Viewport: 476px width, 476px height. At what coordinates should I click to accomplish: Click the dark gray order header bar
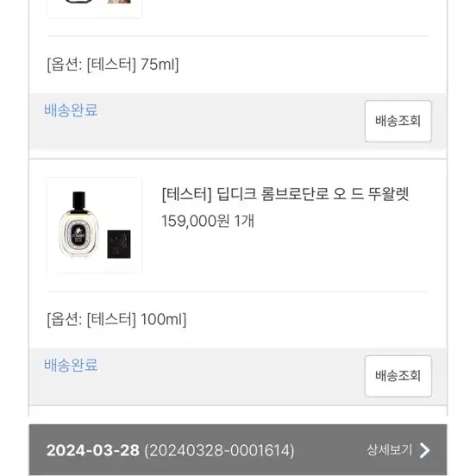point(238,450)
